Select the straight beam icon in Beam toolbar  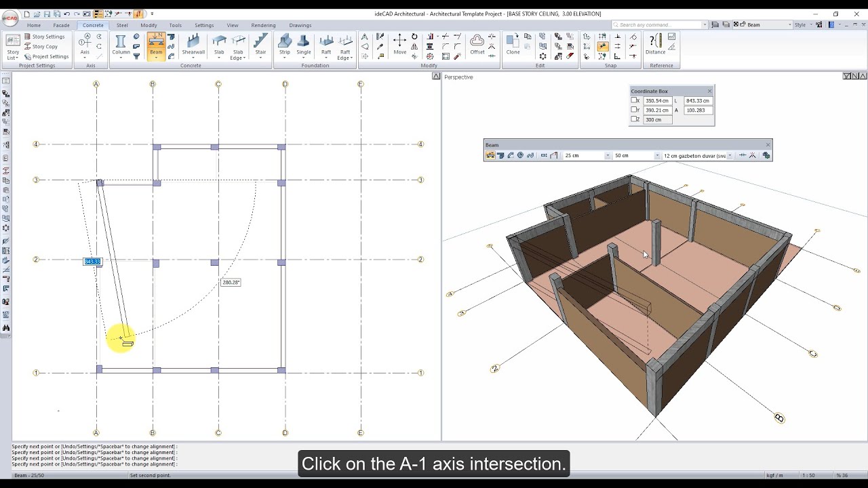pyautogui.click(x=490, y=155)
